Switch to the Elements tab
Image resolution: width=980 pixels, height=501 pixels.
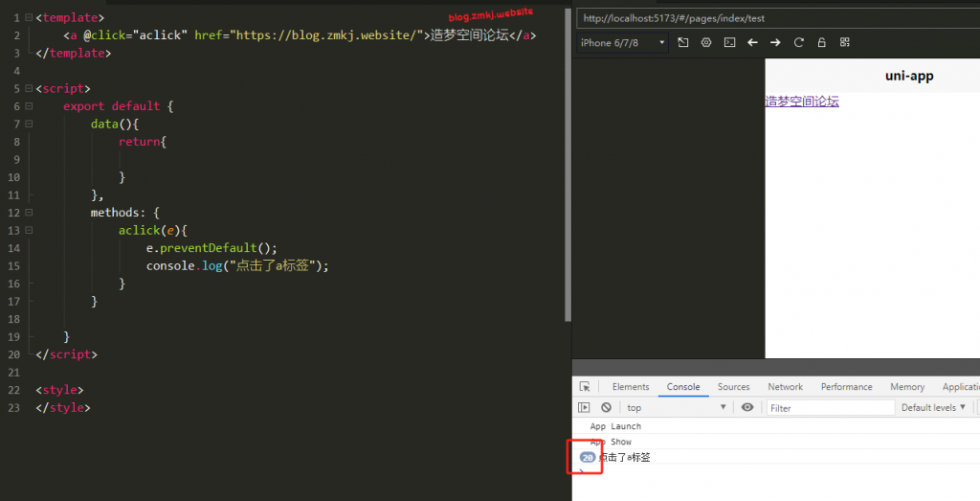point(631,387)
